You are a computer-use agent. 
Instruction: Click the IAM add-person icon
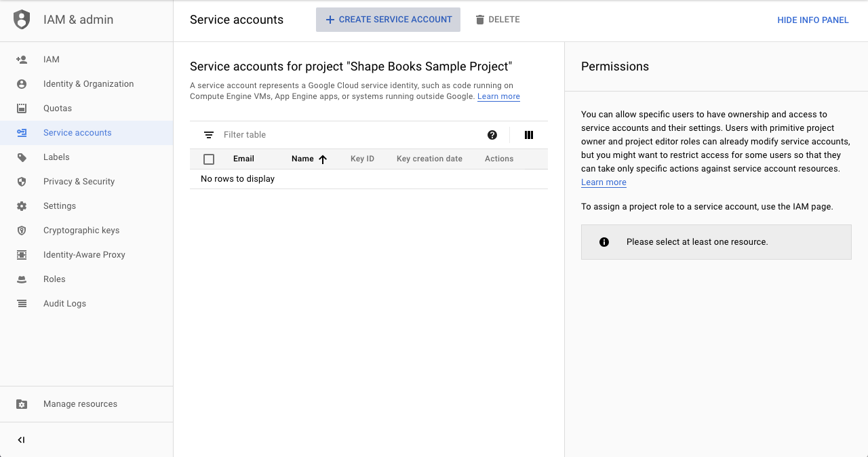tap(22, 60)
